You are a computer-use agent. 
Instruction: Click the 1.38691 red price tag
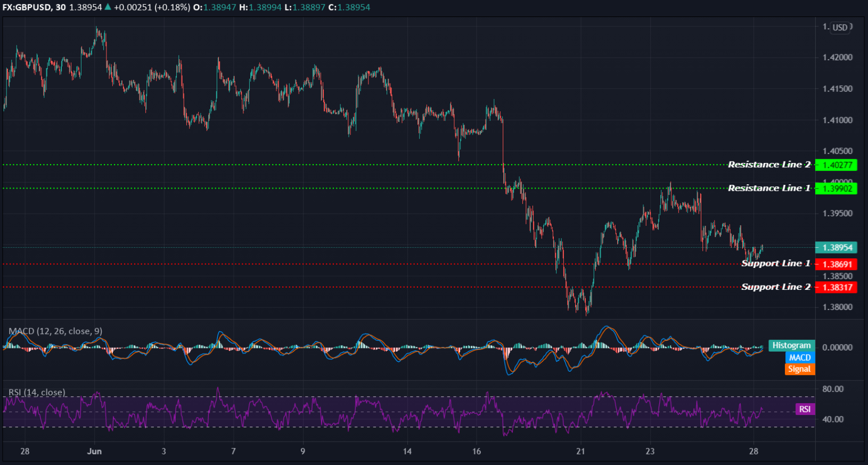tap(837, 264)
